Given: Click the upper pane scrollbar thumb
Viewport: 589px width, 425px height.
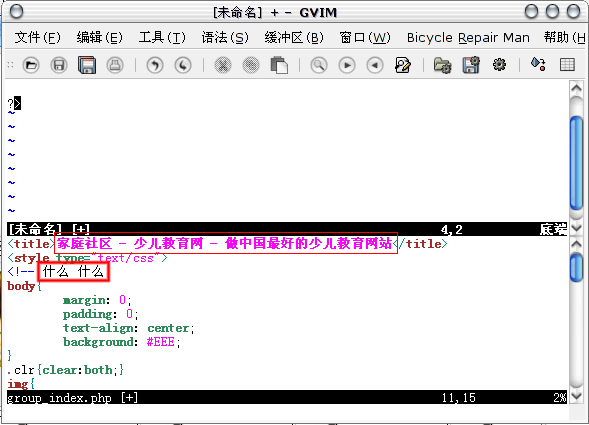Looking at the screenshot, I should (x=577, y=163).
